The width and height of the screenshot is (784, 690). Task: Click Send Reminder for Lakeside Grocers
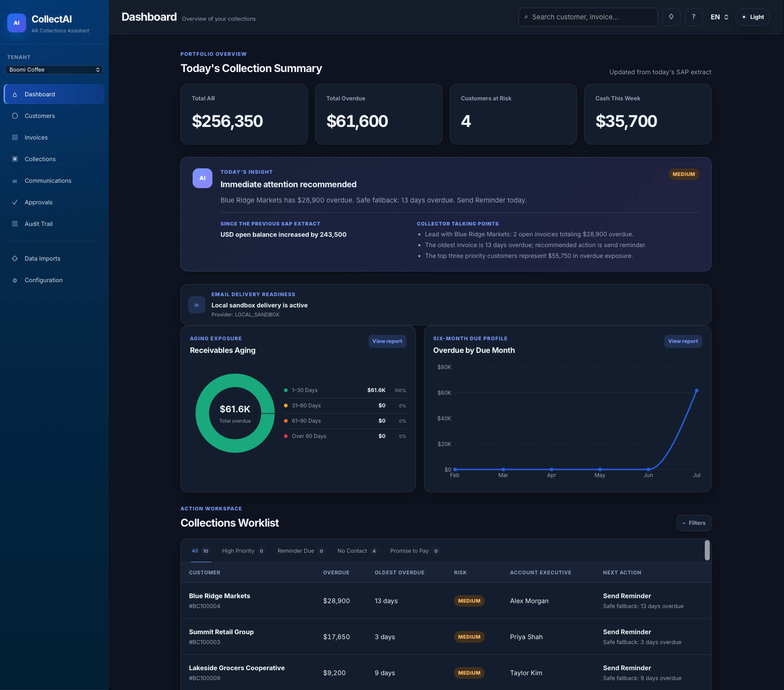tap(627, 668)
